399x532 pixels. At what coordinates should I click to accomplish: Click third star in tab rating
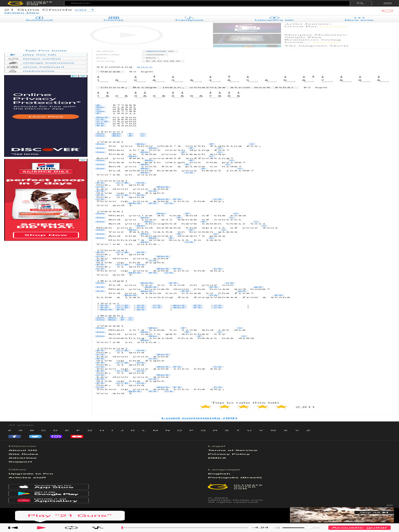[x=243, y=406]
